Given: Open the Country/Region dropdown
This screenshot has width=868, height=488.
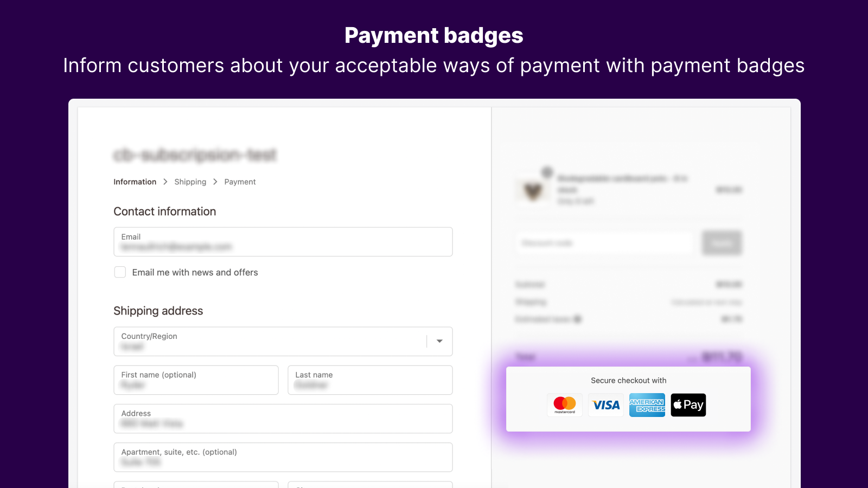Looking at the screenshot, I should point(438,342).
